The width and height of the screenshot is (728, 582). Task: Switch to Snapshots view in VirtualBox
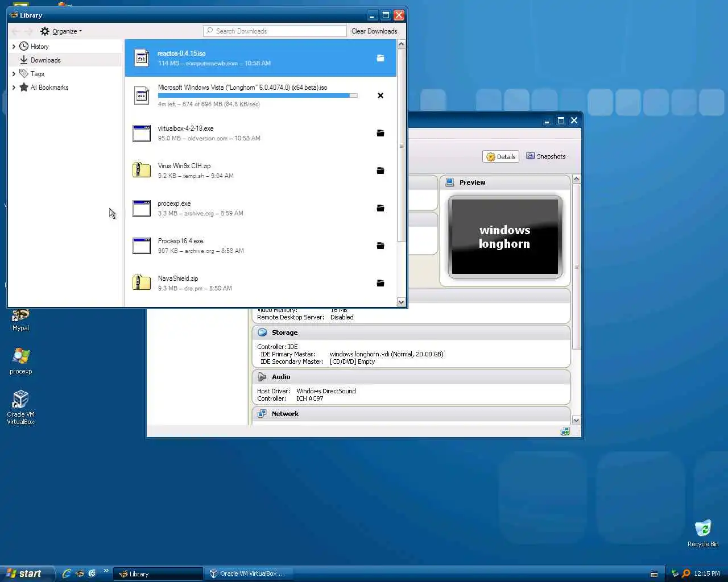point(545,156)
